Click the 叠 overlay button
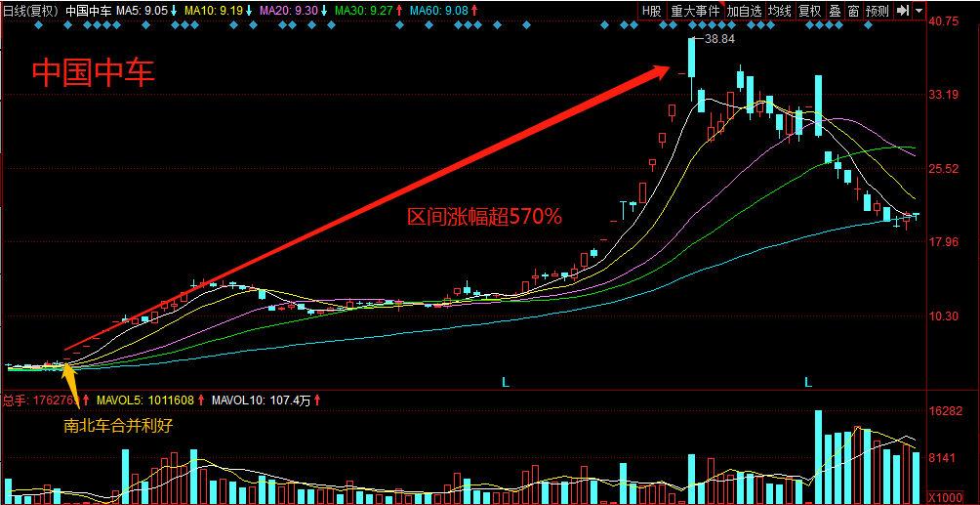This screenshot has width=980, height=505. [x=835, y=11]
